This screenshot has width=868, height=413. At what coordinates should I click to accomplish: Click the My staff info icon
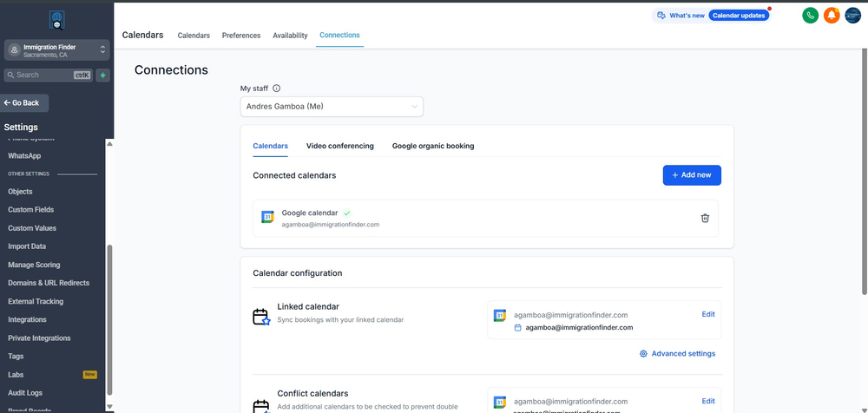tap(277, 88)
